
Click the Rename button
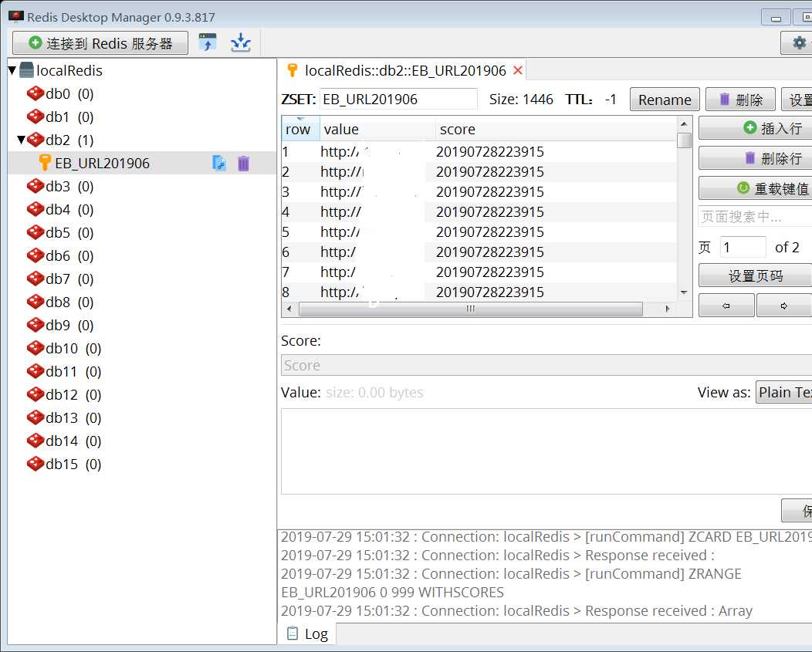(665, 100)
